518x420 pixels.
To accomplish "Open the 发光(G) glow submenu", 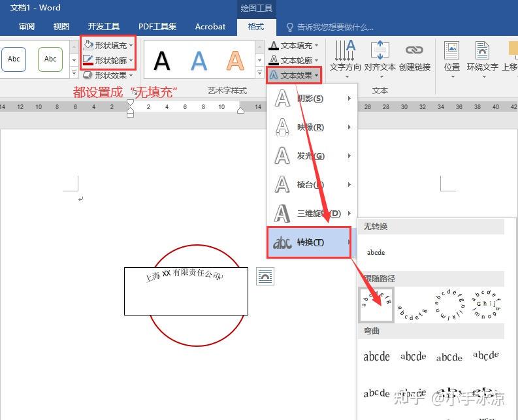I will click(312, 155).
